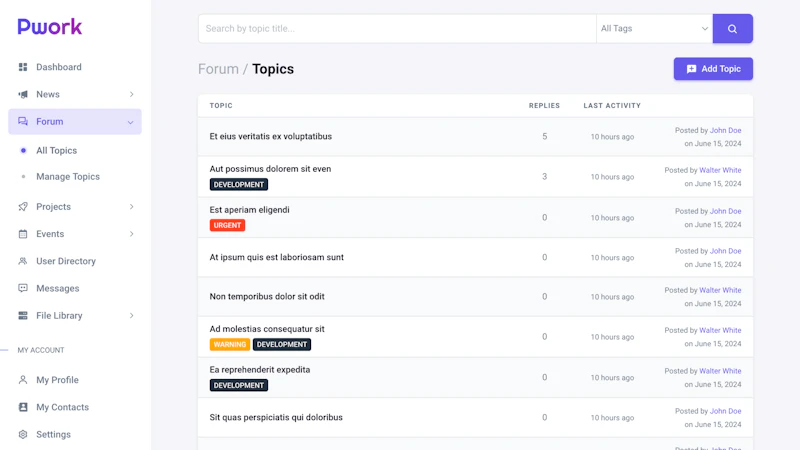Click John Doe in Et eius veritatis row
Image resolution: width=800 pixels, height=450 pixels.
point(726,130)
